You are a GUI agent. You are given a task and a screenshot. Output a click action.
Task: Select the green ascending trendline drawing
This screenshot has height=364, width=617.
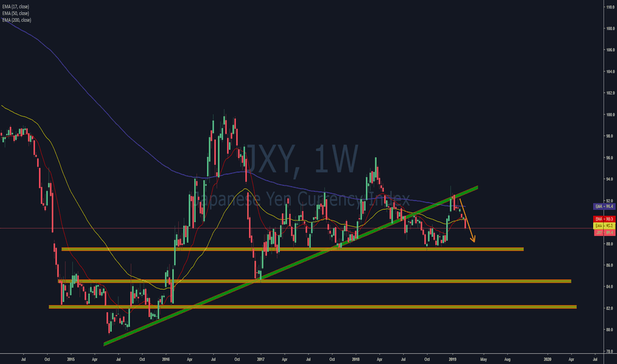[291, 265]
